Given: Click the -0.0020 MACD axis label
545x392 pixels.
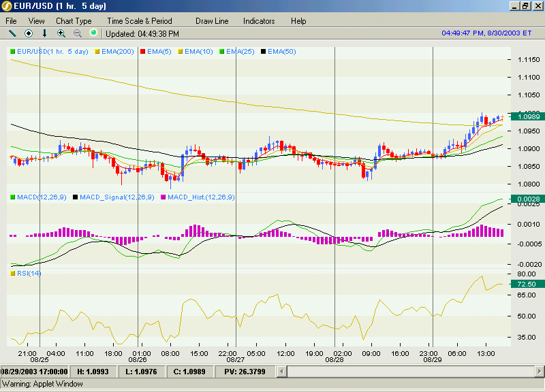Looking at the screenshot, I should [x=529, y=264].
